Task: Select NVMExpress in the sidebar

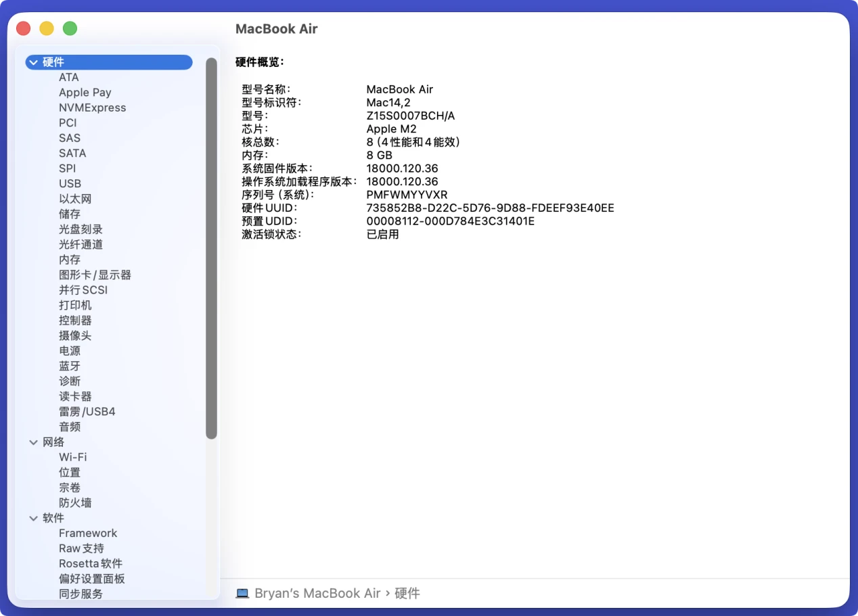Action: click(93, 108)
